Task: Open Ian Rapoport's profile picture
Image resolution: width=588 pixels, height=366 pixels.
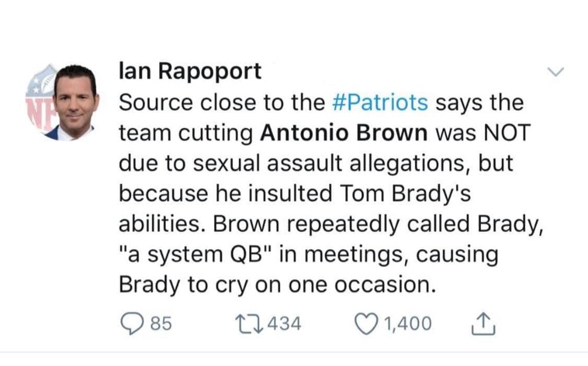Action: tap(63, 102)
